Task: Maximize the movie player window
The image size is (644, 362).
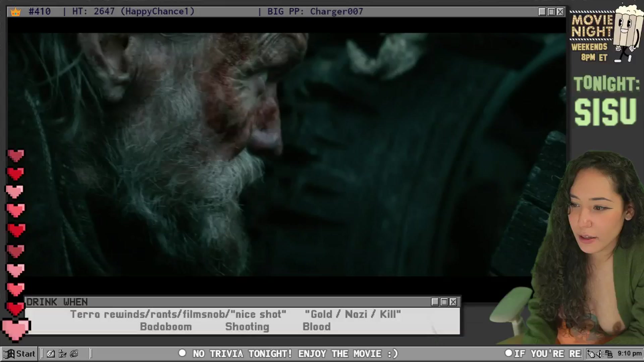Action: 551,12
